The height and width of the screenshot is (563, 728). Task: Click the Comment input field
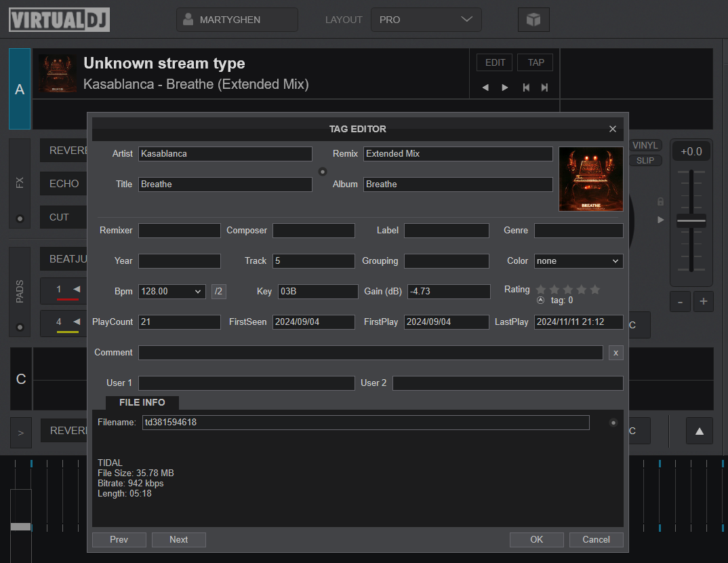371,353
